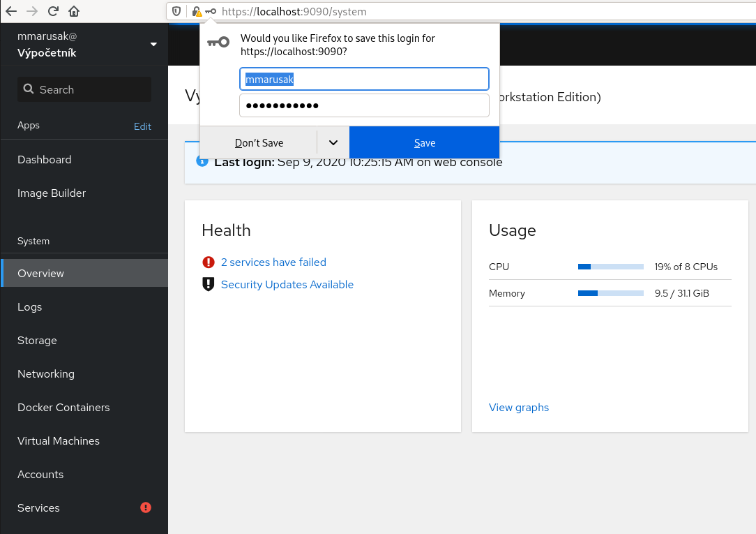This screenshot has width=756, height=534.
Task: Click Services red alert badge
Action: point(146,507)
